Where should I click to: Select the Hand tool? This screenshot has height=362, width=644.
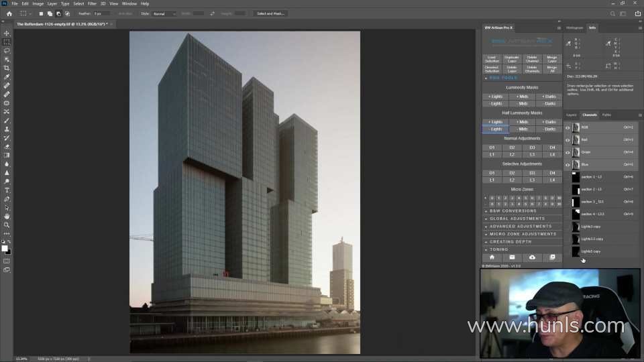click(x=7, y=217)
